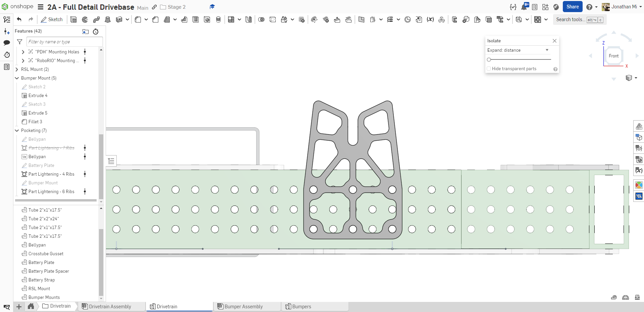Screen dimensions: 644x312
Task: Click the Filter by name or type field
Action: [x=64, y=42]
